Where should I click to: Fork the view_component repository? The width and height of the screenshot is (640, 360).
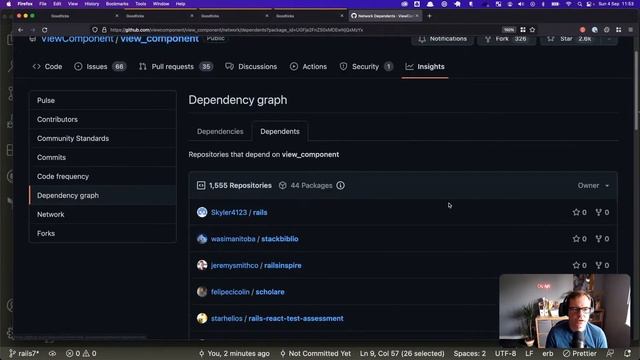point(506,39)
